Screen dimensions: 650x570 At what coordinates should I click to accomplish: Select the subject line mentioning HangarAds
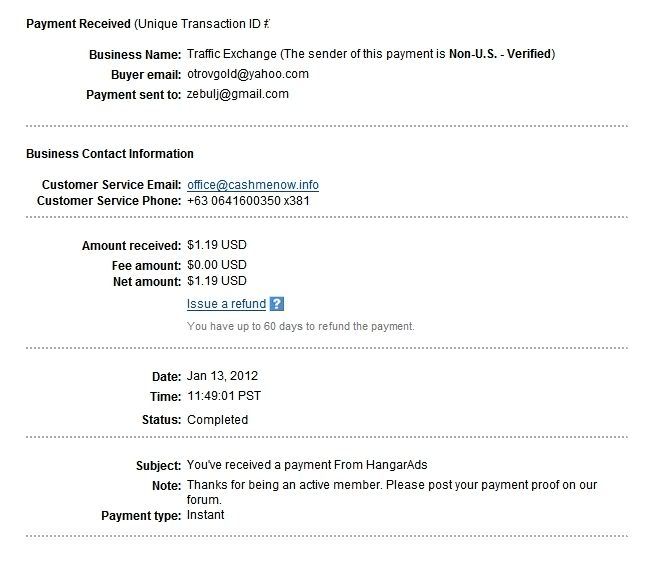(307, 465)
